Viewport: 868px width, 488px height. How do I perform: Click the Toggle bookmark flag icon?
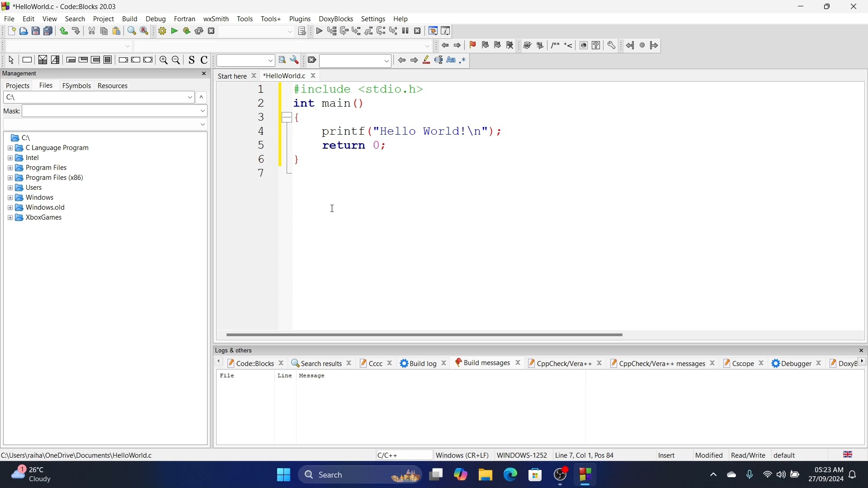pos(473,46)
